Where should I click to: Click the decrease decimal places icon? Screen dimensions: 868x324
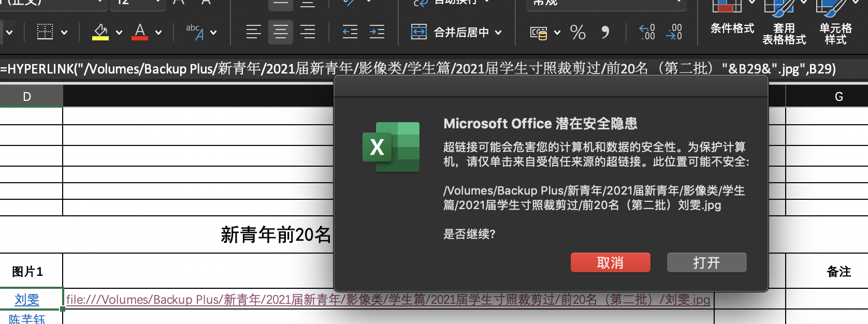click(x=674, y=32)
